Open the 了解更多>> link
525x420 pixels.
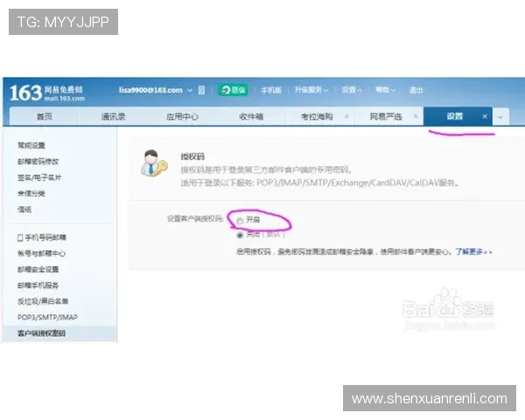tap(473, 251)
